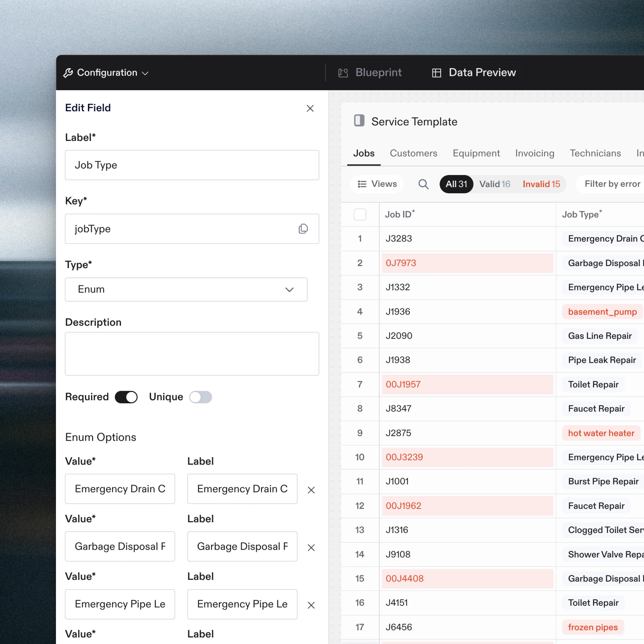644x644 pixels.
Task: Enable the Unique toggle
Action: click(x=200, y=397)
